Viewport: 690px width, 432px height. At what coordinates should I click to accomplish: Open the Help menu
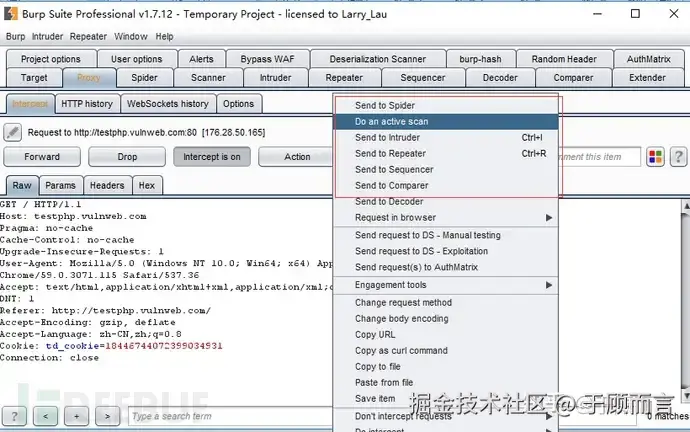pyautogui.click(x=164, y=37)
